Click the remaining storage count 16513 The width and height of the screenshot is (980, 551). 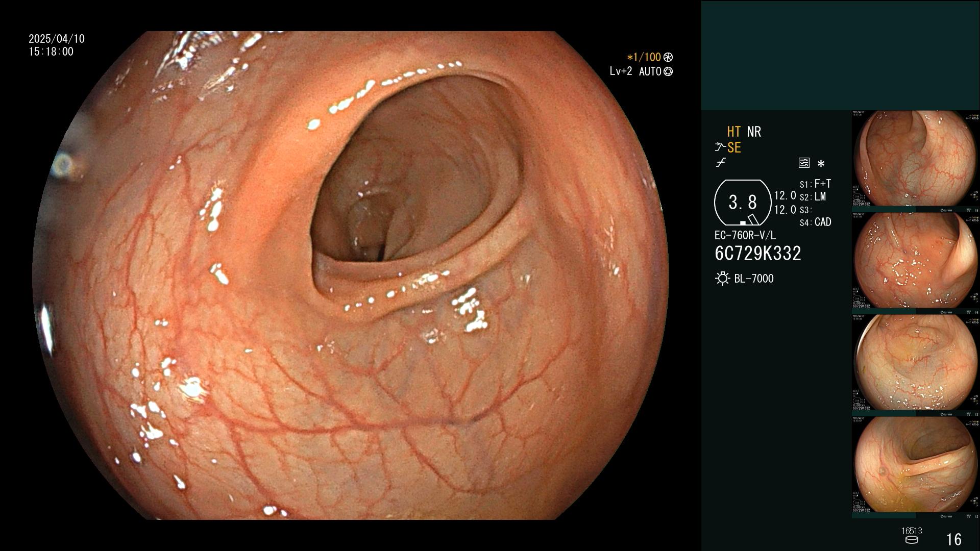click(912, 531)
